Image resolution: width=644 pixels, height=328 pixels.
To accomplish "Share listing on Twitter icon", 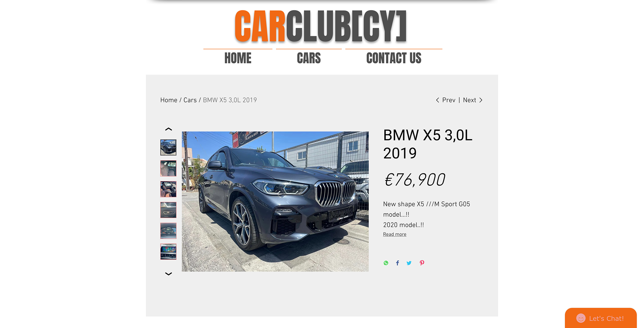I will coord(409,263).
